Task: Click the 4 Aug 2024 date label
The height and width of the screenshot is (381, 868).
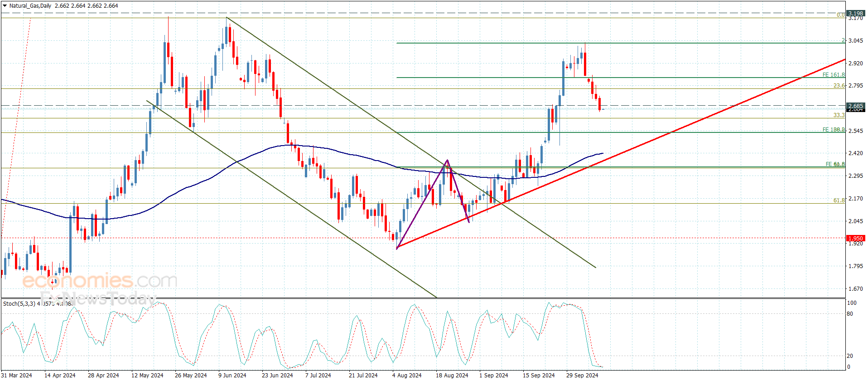Action: pos(407,376)
